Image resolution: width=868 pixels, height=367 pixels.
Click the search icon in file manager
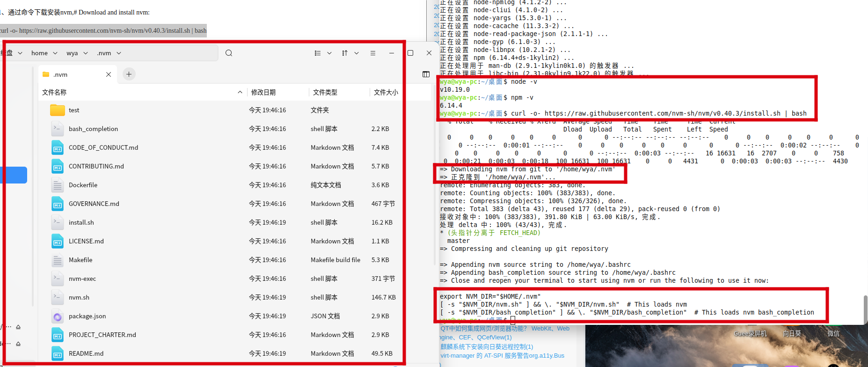[x=229, y=53]
